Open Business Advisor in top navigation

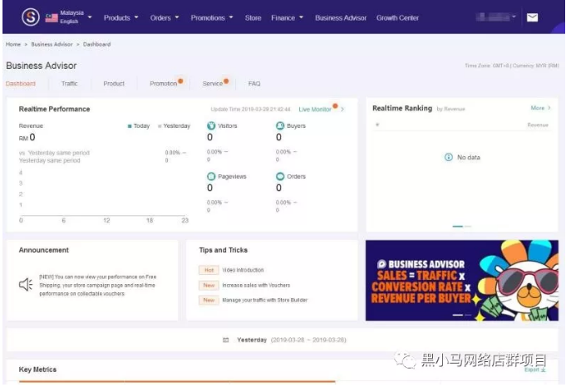point(341,17)
